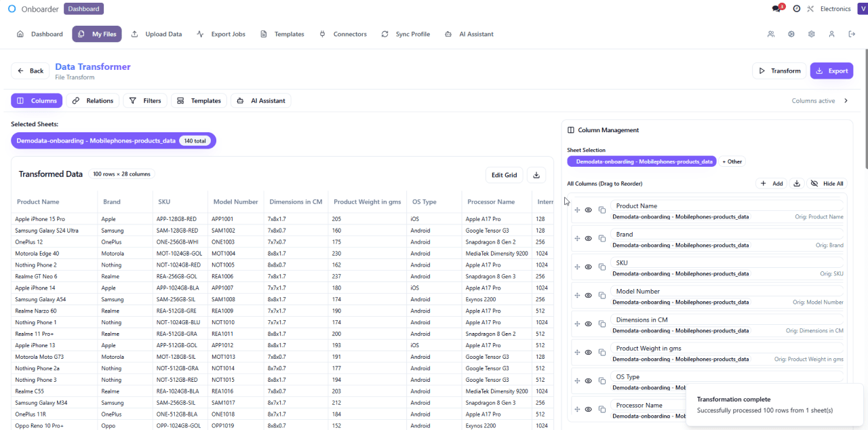The width and height of the screenshot is (868, 430).
Task: Open the Electronics workspace selector
Action: point(835,9)
